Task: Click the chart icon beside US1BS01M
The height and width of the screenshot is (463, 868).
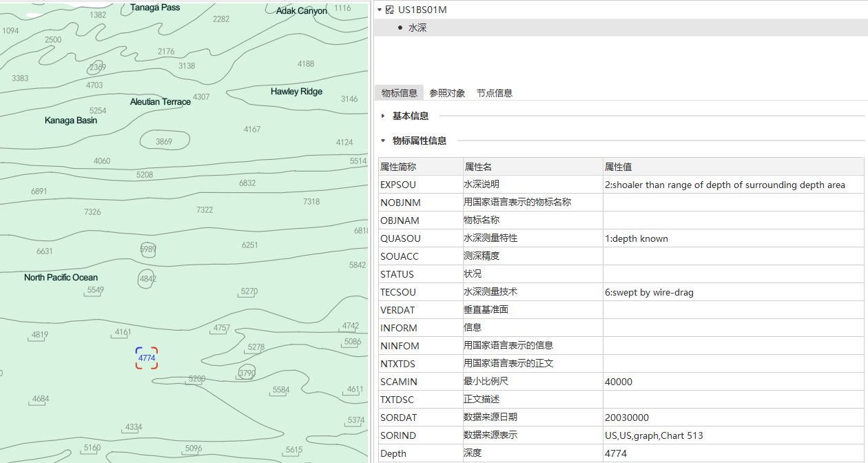Action: pyautogui.click(x=390, y=10)
